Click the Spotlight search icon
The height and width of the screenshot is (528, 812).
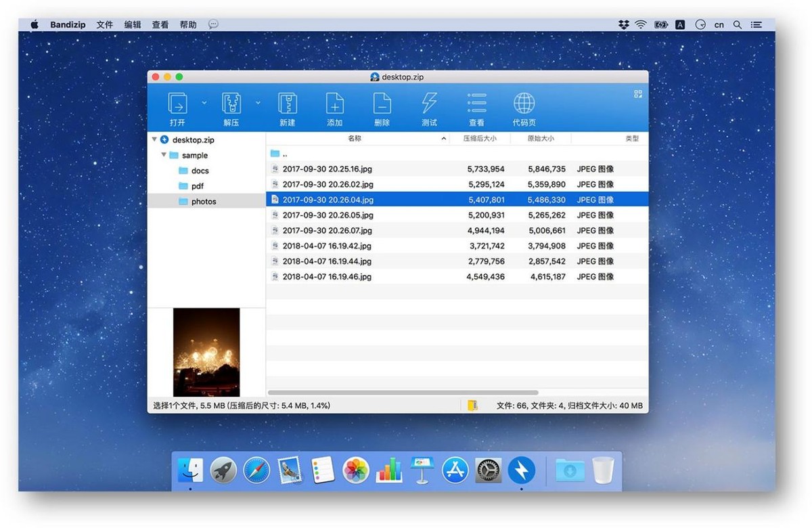pos(738,24)
